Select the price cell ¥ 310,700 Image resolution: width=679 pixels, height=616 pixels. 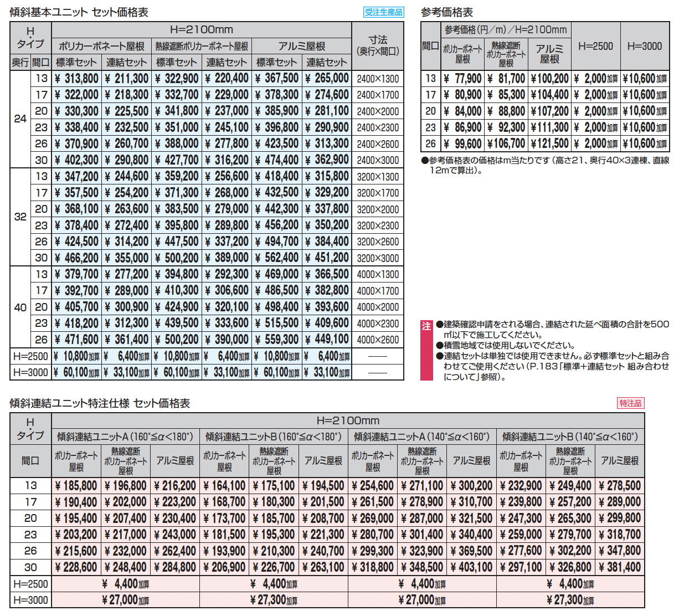click(471, 502)
